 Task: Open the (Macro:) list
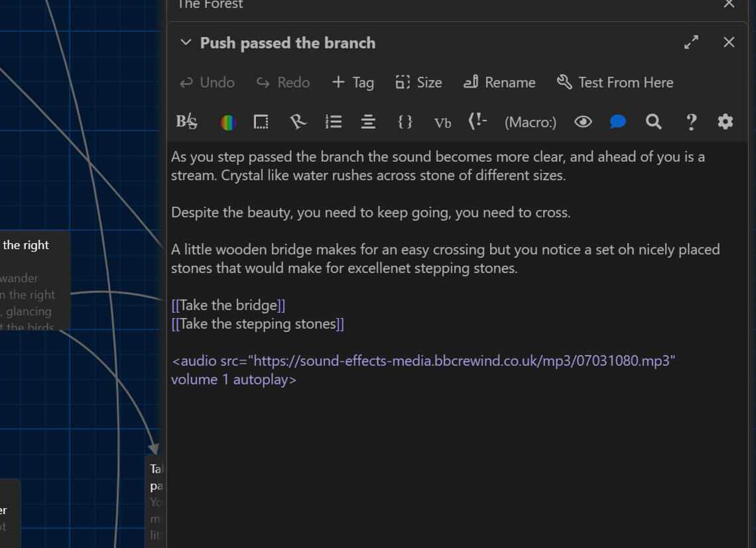pyautogui.click(x=531, y=123)
